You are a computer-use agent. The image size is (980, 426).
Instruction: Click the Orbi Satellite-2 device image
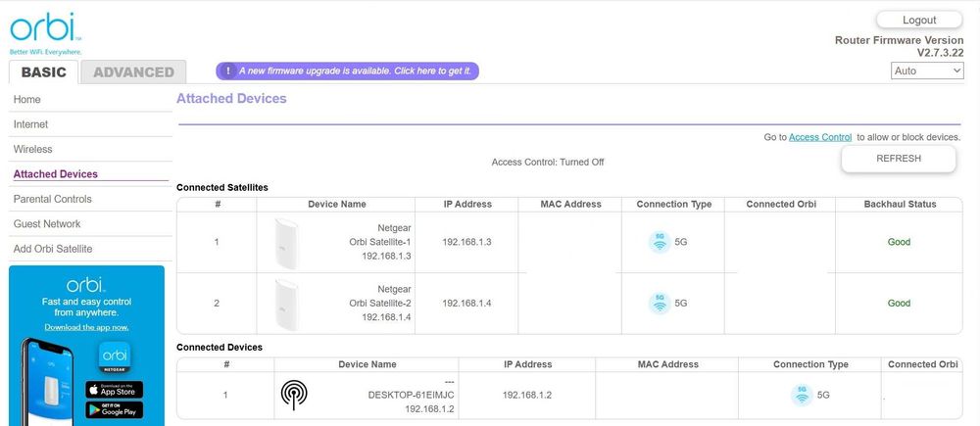[x=287, y=305]
